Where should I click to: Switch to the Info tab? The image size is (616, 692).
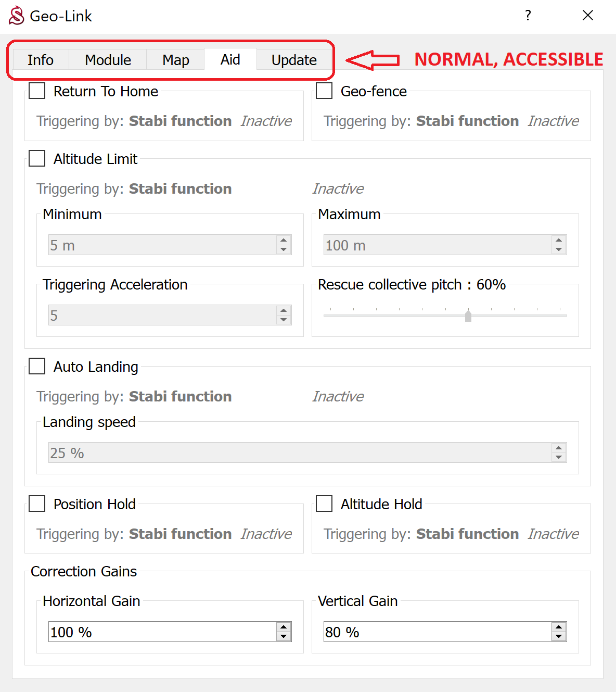point(41,60)
